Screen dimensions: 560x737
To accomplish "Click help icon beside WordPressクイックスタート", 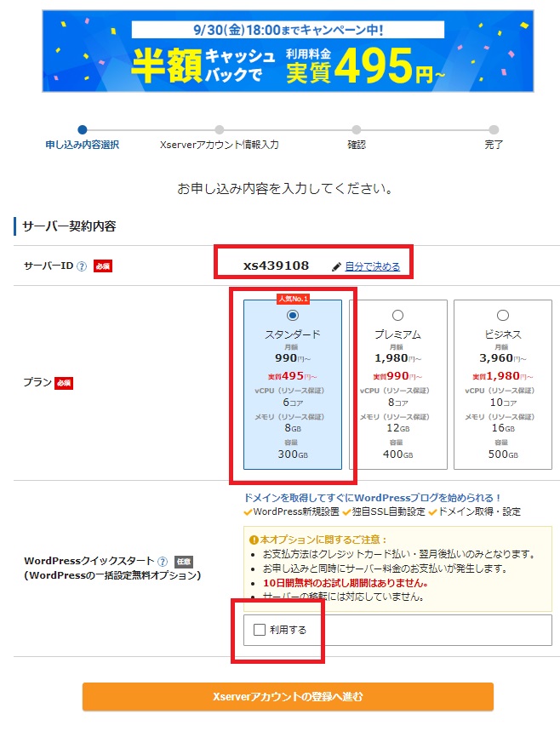I will click(163, 562).
